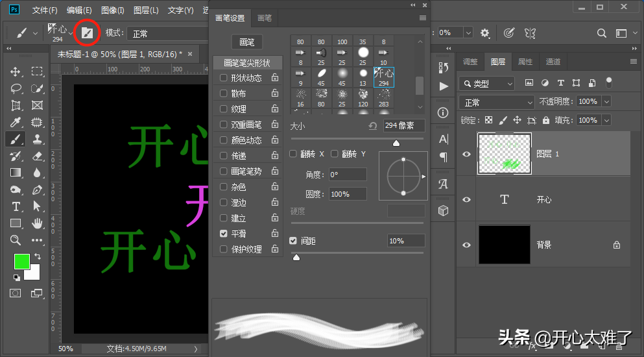Image resolution: width=644 pixels, height=357 pixels.
Task: Select the Clone Stamp tool
Action: coord(37,139)
